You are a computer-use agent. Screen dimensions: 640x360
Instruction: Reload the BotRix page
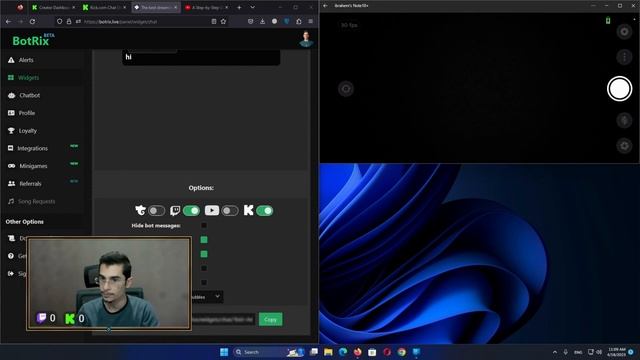pyautogui.click(x=32, y=21)
